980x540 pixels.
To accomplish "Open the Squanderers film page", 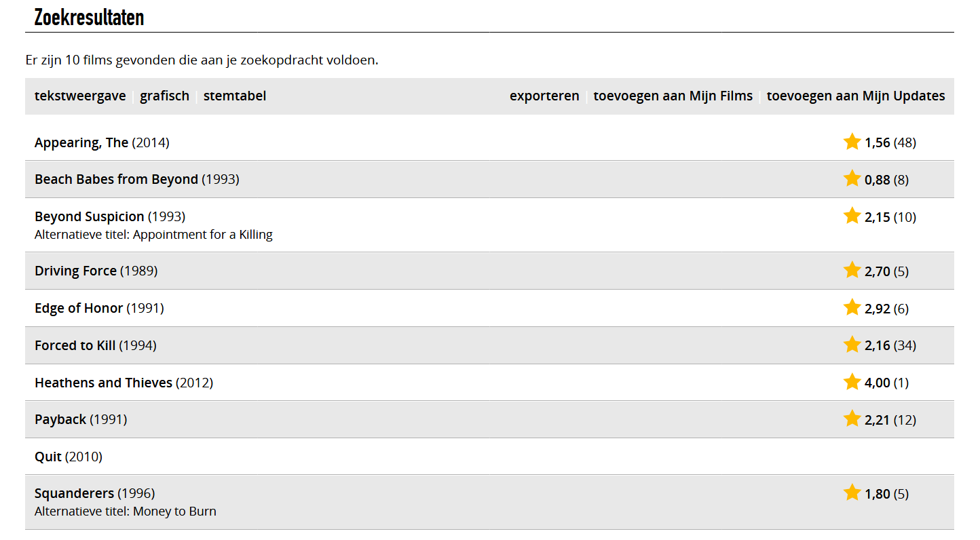I will 74,493.
